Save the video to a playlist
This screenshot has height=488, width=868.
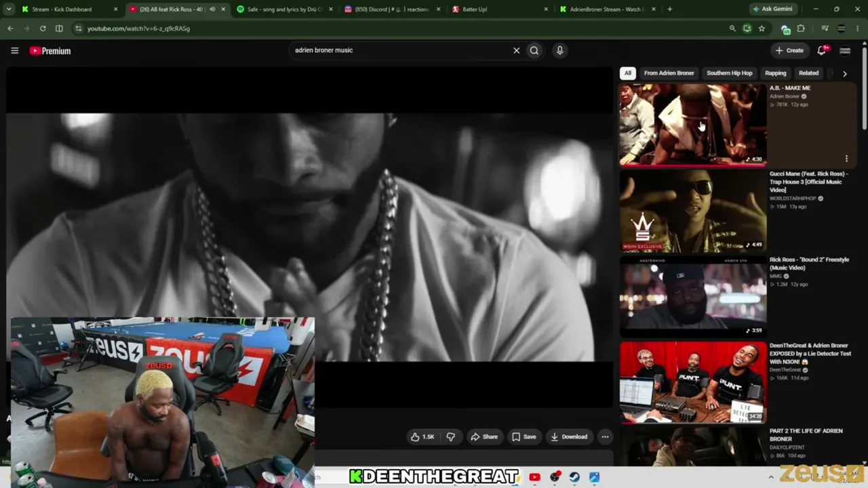point(524,437)
